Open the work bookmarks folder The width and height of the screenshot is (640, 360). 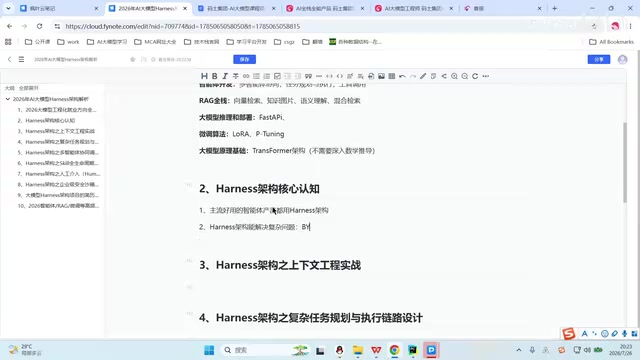[x=68, y=42]
